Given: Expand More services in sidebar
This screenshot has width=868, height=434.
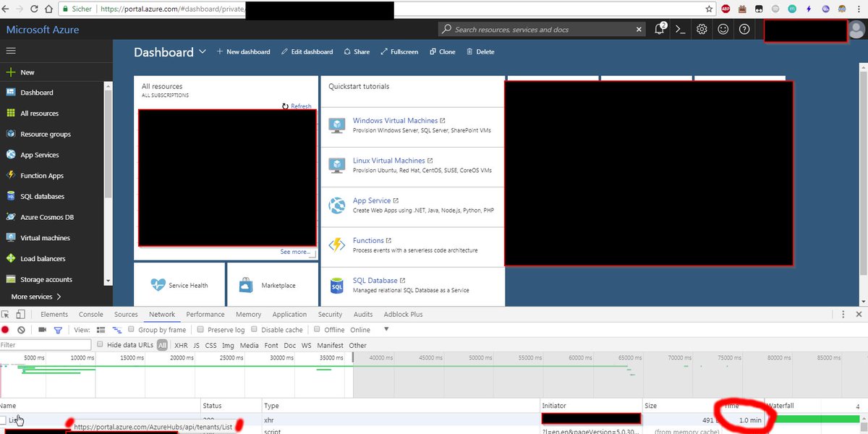Looking at the screenshot, I should click(x=36, y=297).
